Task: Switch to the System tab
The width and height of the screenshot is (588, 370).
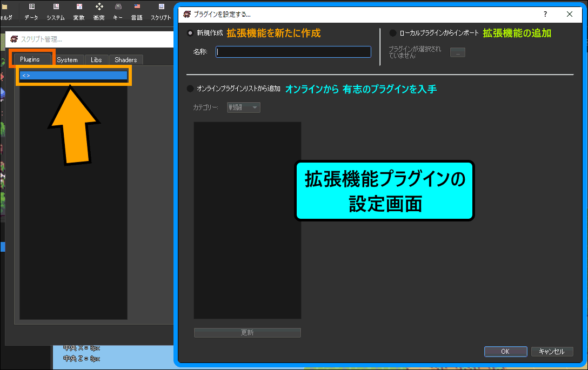Action: 68,60
